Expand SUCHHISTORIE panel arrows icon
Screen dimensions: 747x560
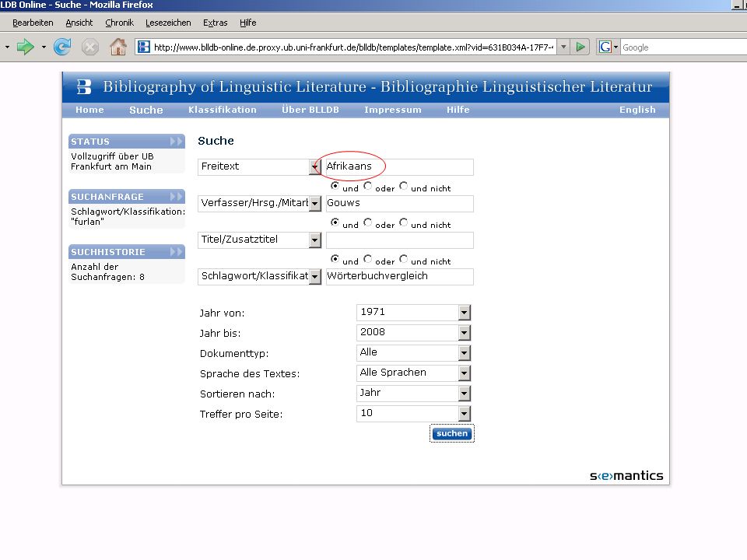177,252
